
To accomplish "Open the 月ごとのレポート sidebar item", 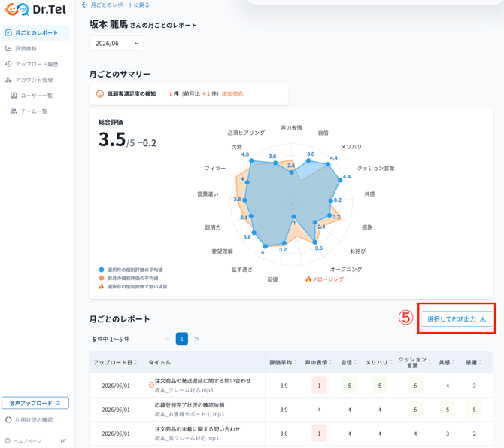I will tap(35, 33).
